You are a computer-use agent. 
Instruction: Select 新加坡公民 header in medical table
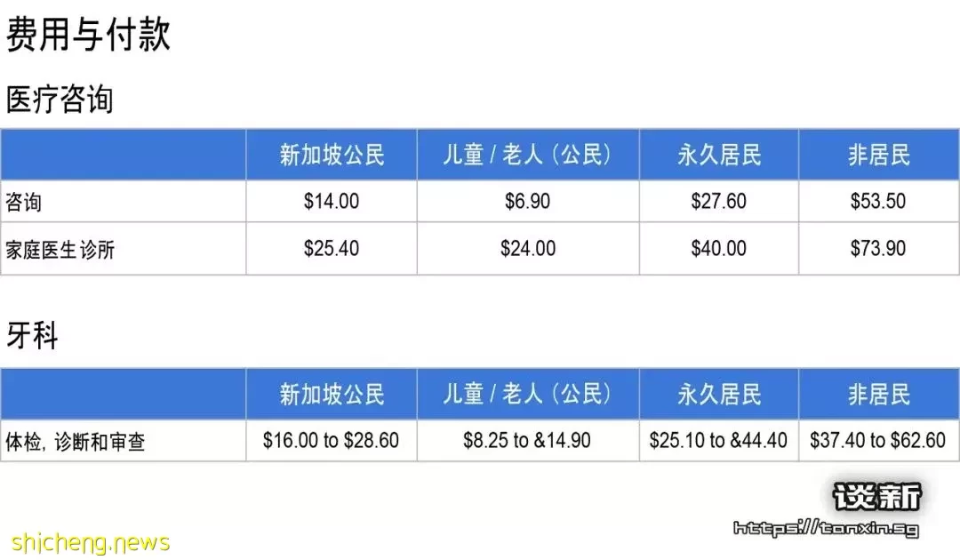[332, 155]
